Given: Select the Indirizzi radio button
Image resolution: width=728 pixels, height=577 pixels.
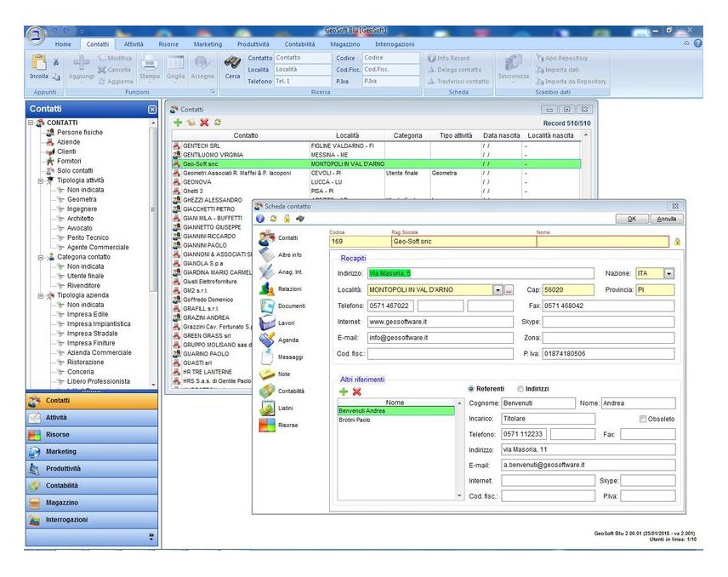Looking at the screenshot, I should point(520,389).
